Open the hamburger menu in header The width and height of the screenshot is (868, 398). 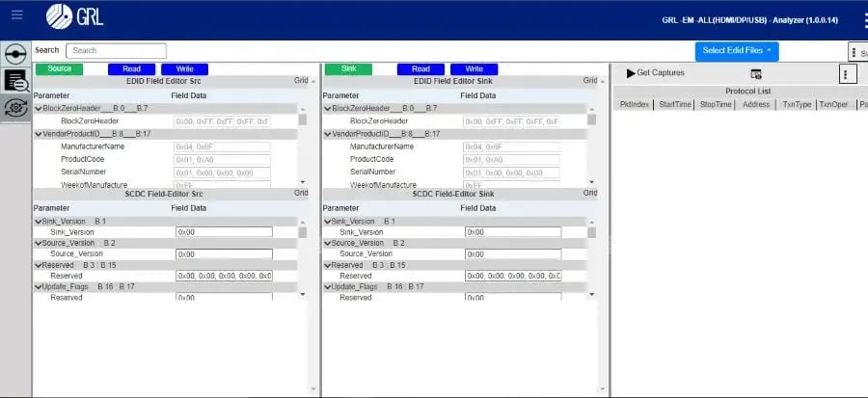16,15
